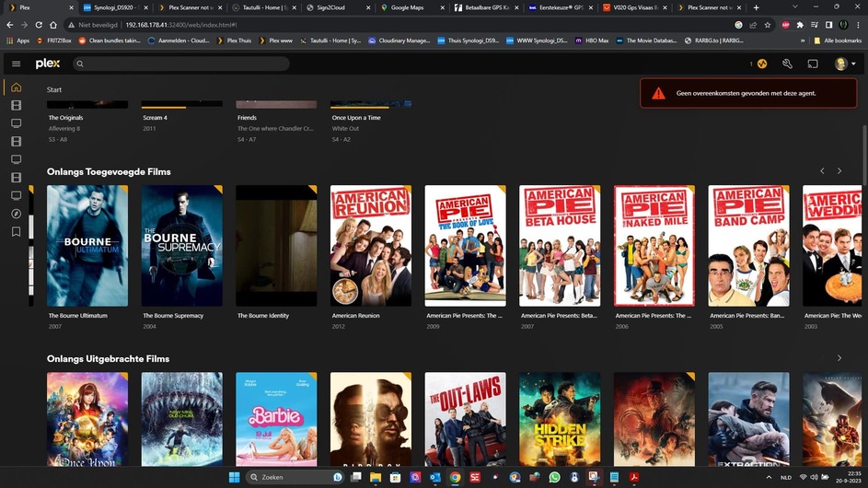Click 'American Reunion' title text
Screen dimensions: 868x488
point(355,316)
